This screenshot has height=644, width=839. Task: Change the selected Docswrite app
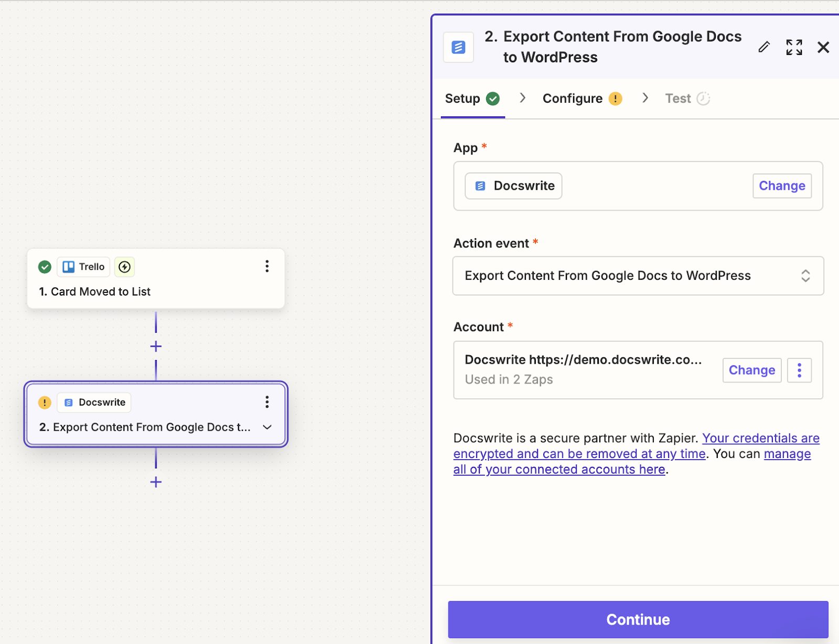pos(781,186)
